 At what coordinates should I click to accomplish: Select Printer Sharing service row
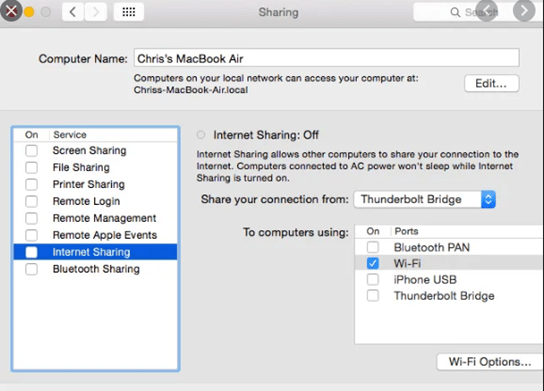click(95, 184)
